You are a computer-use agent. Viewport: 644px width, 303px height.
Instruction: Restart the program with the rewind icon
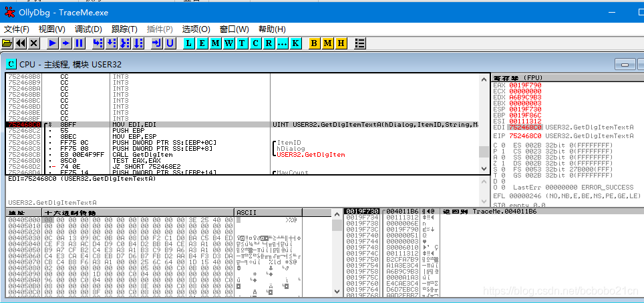(x=21, y=43)
